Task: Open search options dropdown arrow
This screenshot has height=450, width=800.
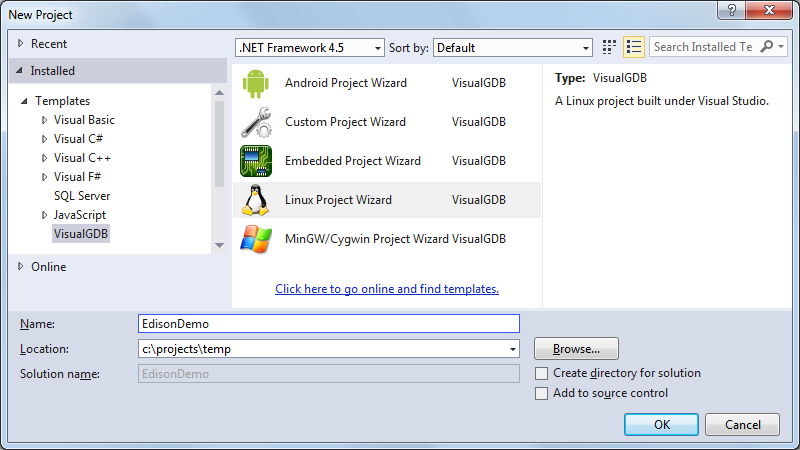Action: coord(781,47)
